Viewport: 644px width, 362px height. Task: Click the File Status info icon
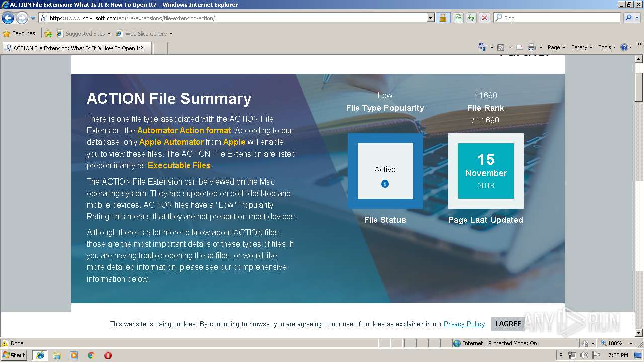click(x=385, y=184)
